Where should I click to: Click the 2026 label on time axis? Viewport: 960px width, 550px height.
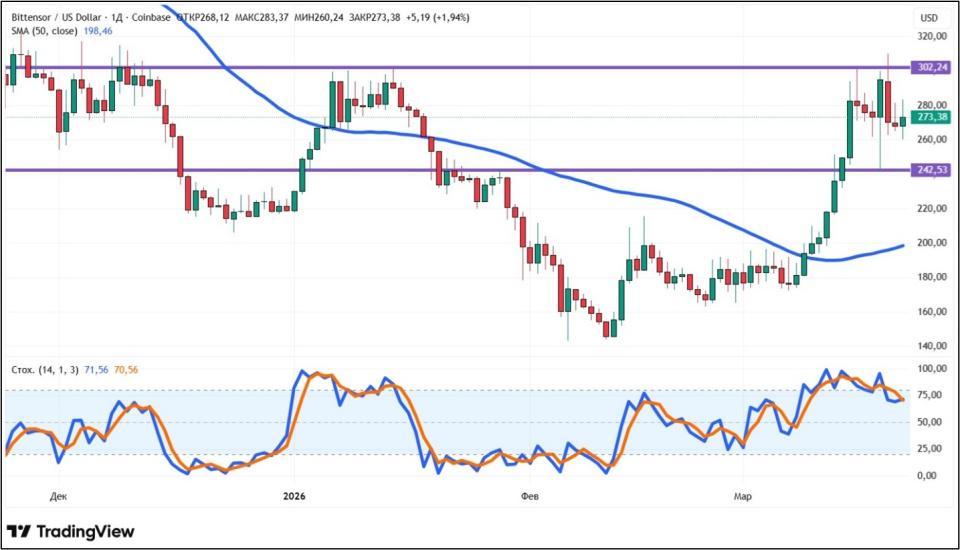pyautogui.click(x=294, y=495)
